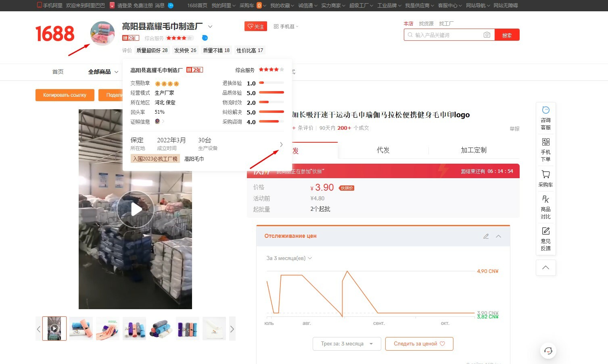Click the 搜索 search button
The image size is (608, 364).
pyautogui.click(x=507, y=35)
